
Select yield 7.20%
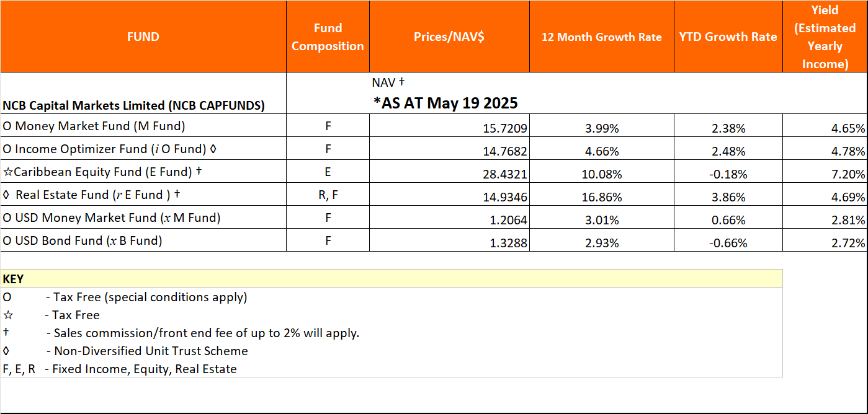pyautogui.click(x=849, y=175)
